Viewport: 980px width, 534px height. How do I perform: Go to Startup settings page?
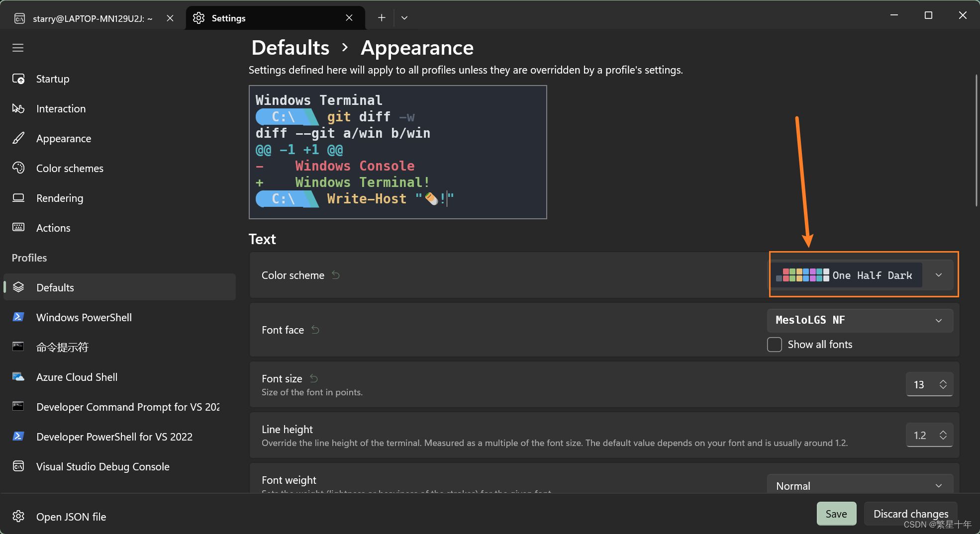click(x=119, y=79)
